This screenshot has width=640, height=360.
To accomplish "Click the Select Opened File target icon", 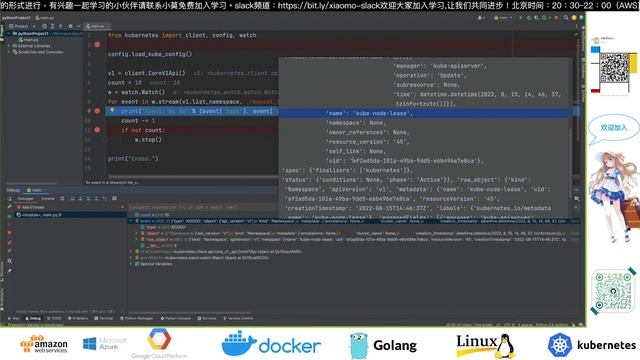I will coord(45,26).
